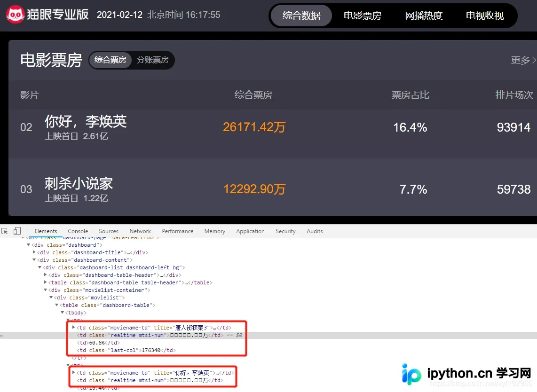Expand the dashboard-title div node
The width and height of the screenshot is (537, 392).
tap(34, 252)
